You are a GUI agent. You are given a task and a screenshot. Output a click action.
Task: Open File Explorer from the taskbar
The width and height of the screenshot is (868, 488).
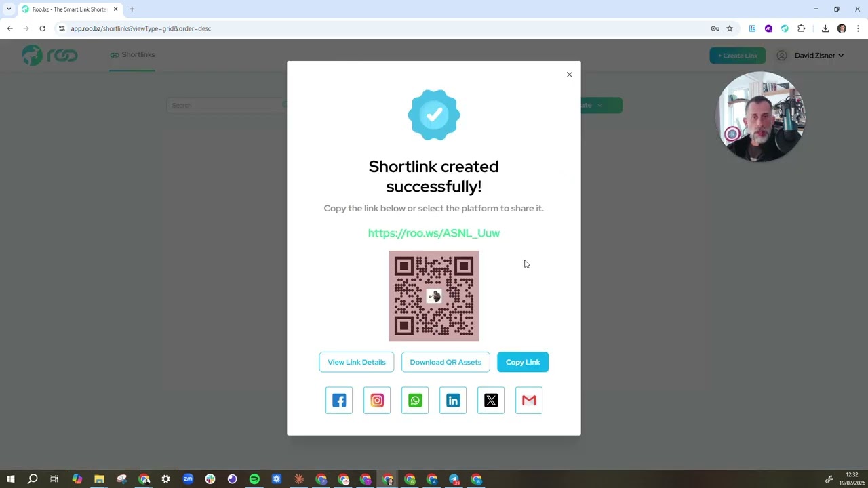(99, 479)
